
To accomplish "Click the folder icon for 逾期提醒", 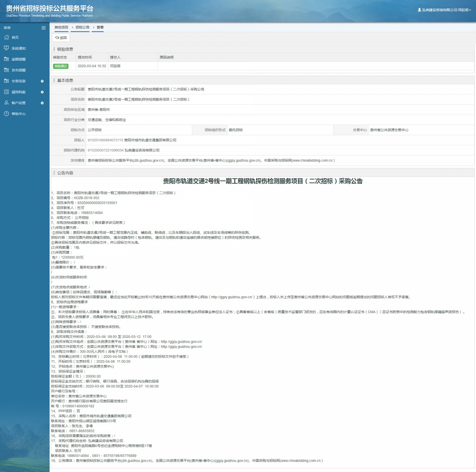I will tap(6, 59).
